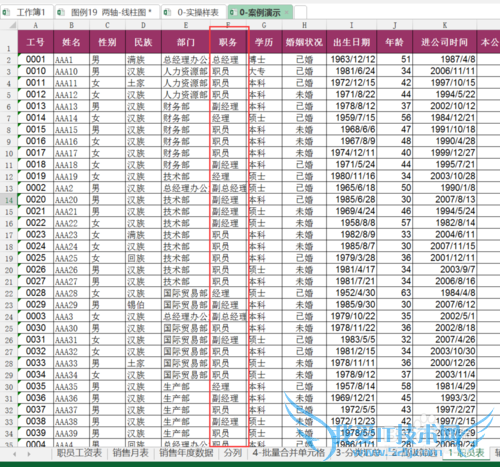Click the 职务 header cell
The height and width of the screenshot is (467, 500).
pyautogui.click(x=228, y=42)
